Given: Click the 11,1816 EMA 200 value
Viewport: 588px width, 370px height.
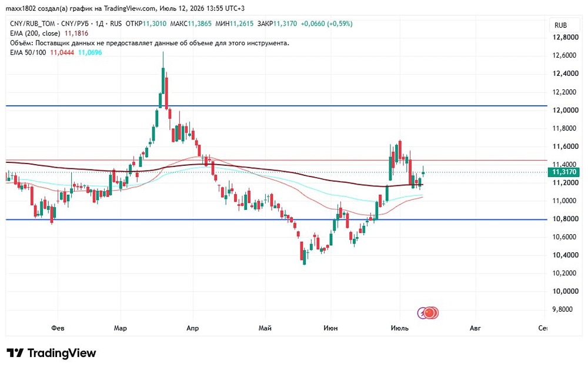Looking at the screenshot, I should click(x=76, y=33).
